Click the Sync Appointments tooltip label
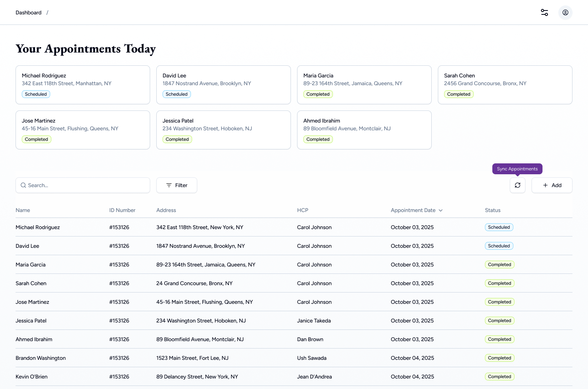Image resolution: width=588 pixels, height=389 pixels. (517, 168)
